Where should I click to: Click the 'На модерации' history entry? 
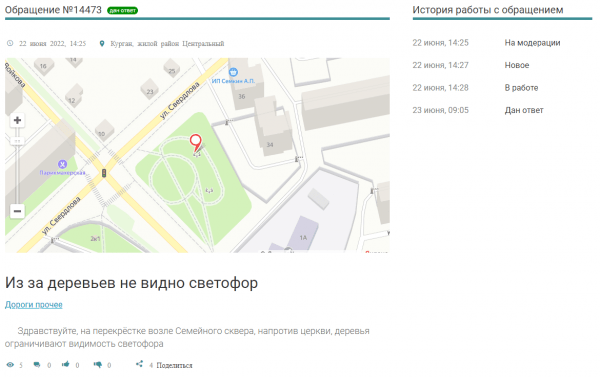click(532, 43)
